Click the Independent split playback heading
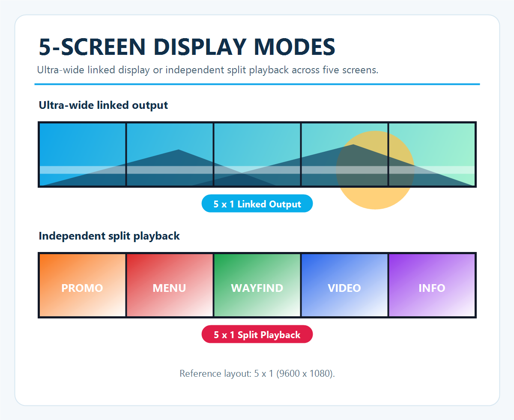The width and height of the screenshot is (514, 420). click(x=109, y=236)
